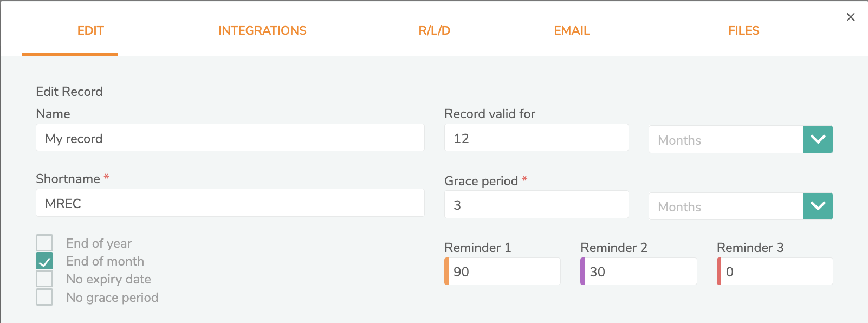The width and height of the screenshot is (868, 323).
Task: Uncheck the End of month checkbox
Action: pos(44,261)
